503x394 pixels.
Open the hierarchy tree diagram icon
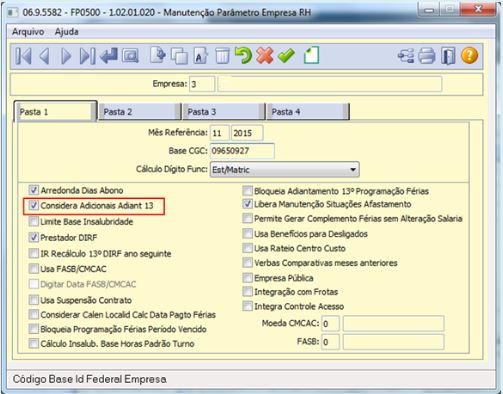pyautogui.click(x=406, y=56)
